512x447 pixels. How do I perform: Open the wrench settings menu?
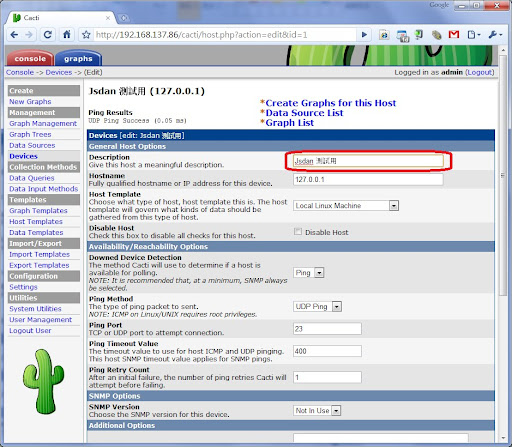pos(495,35)
